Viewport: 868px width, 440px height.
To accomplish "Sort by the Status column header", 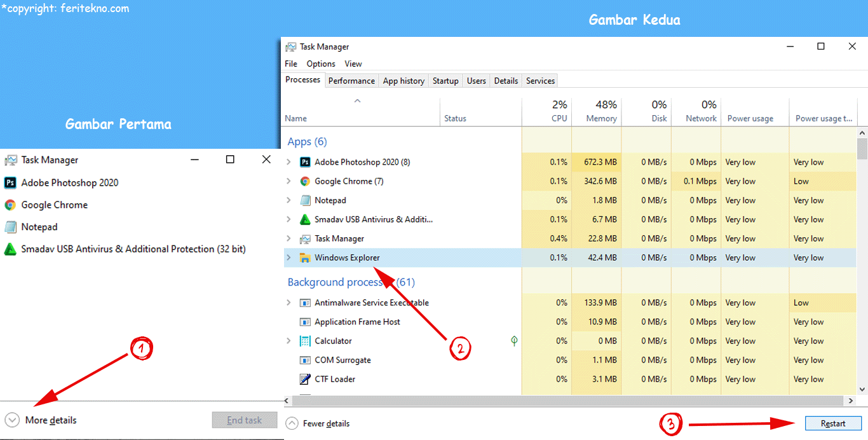I will coord(481,112).
